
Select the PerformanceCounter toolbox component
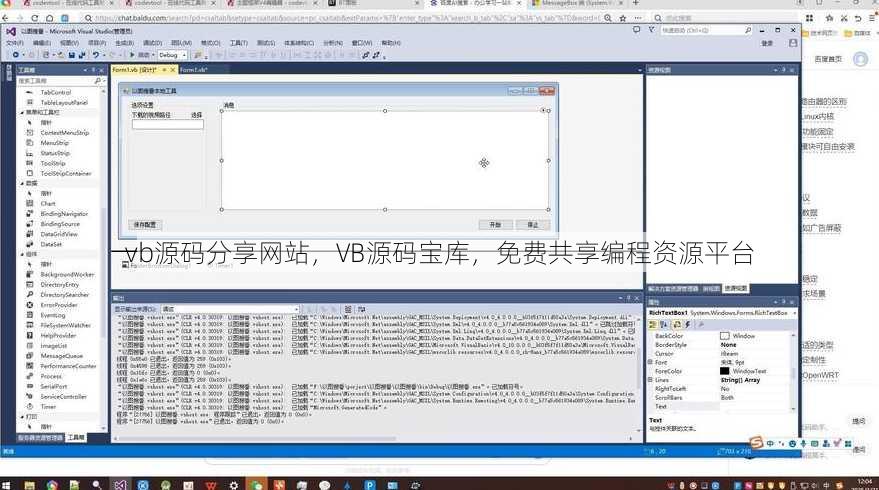pos(68,366)
